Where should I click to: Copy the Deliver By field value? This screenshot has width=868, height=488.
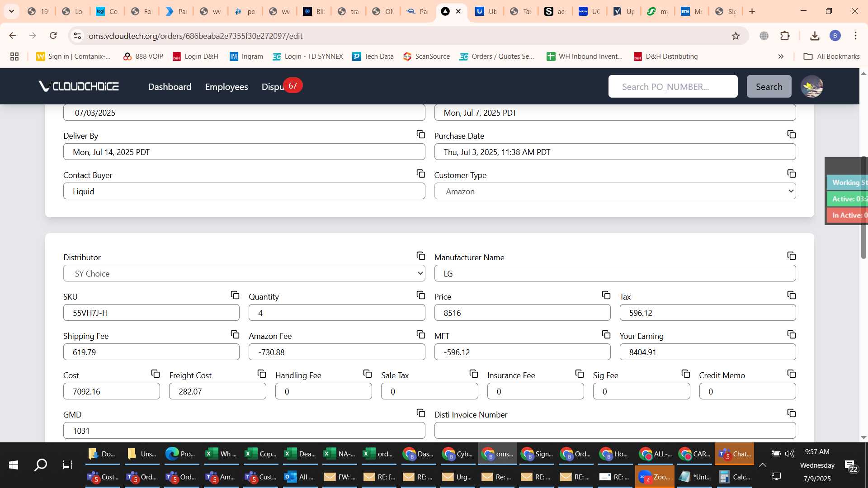[421, 135]
